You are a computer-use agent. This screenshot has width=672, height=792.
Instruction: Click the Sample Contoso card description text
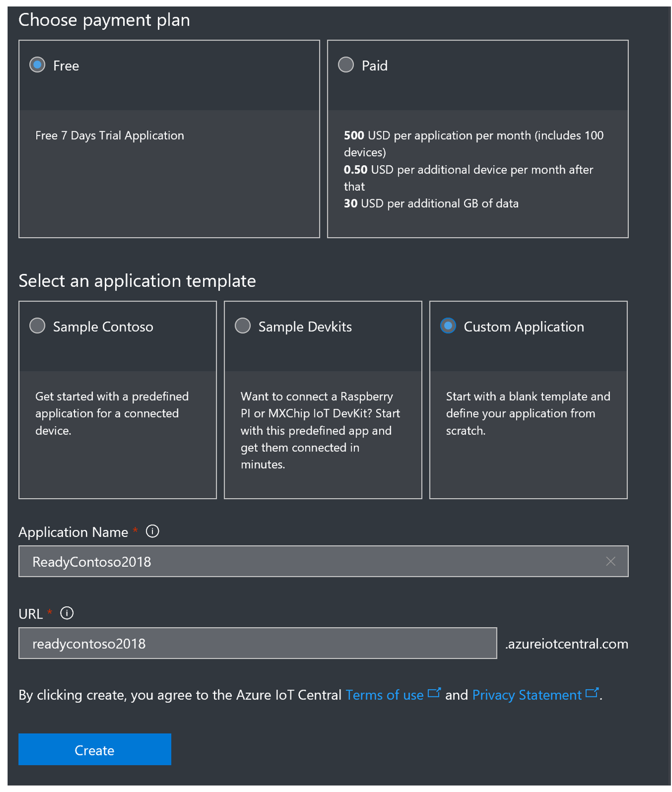[112, 413]
